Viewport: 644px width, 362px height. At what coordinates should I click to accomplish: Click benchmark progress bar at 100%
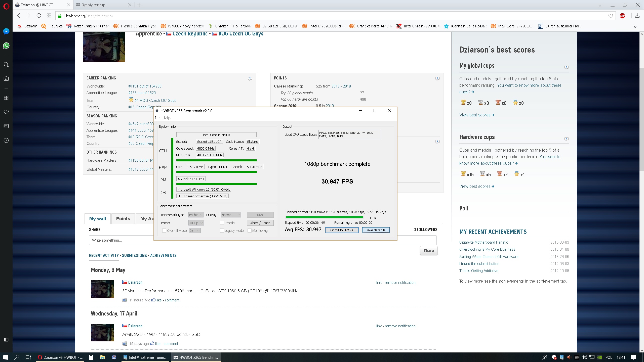point(325,217)
